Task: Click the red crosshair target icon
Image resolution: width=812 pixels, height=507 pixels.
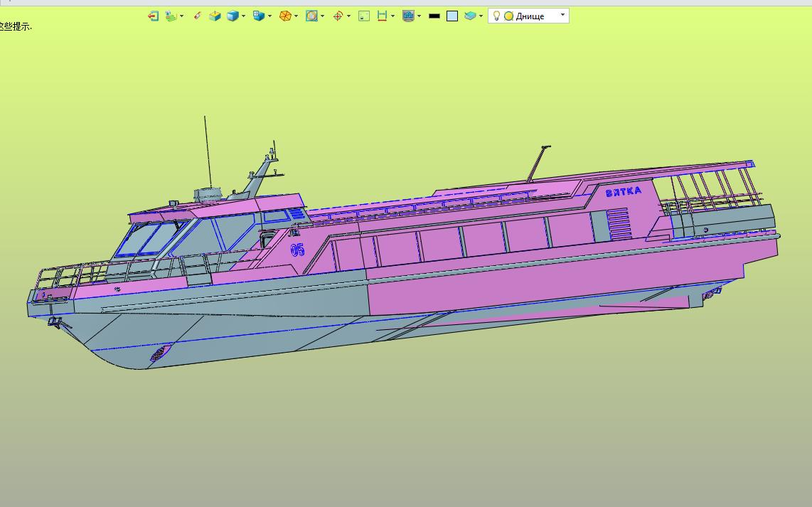Action: pyautogui.click(x=338, y=16)
